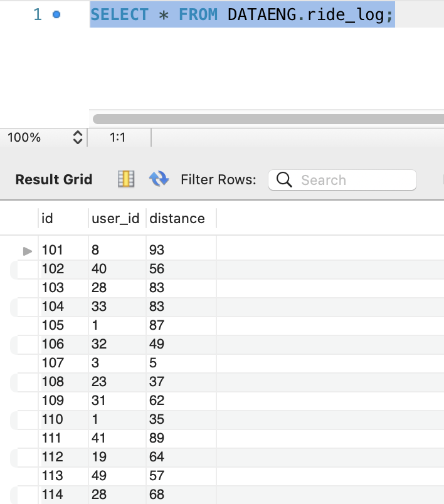This screenshot has height=504, width=444.
Task: Click the blue statement marker on line 1
Action: (x=56, y=14)
